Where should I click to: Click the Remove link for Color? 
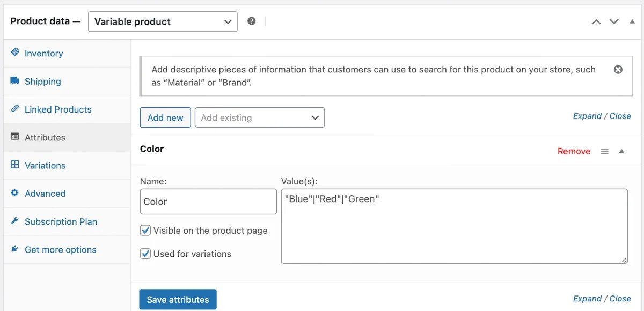point(574,151)
